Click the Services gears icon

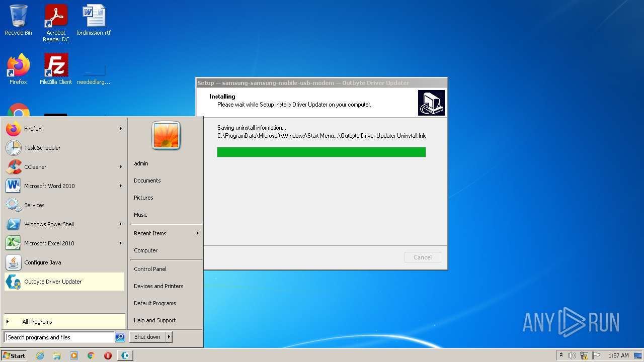(x=13, y=205)
